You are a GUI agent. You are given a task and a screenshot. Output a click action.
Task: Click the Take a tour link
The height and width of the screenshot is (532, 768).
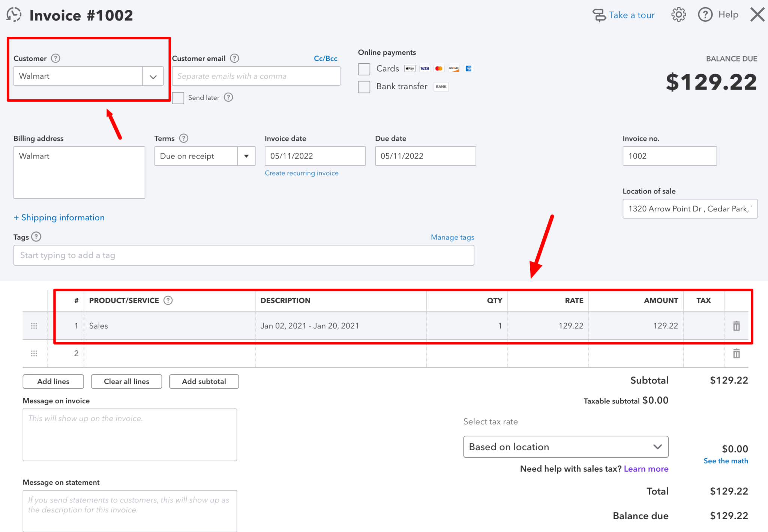[631, 15]
